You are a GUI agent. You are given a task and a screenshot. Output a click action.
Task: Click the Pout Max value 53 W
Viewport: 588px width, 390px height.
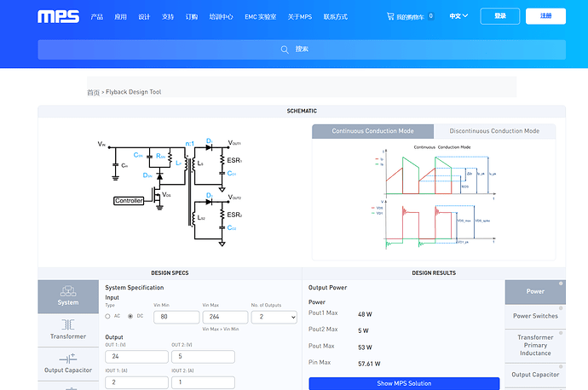click(365, 347)
